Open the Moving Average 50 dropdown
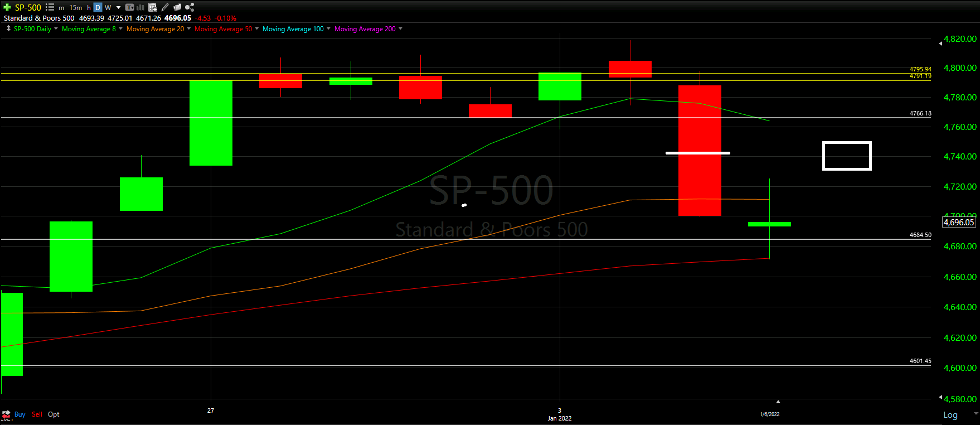Screen dimensions: 980x425 (256, 28)
